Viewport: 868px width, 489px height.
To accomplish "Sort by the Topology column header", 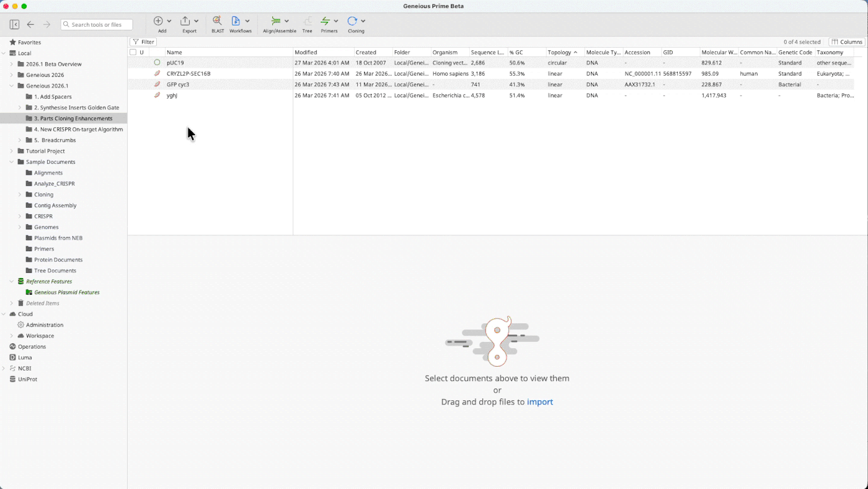I will [x=565, y=52].
